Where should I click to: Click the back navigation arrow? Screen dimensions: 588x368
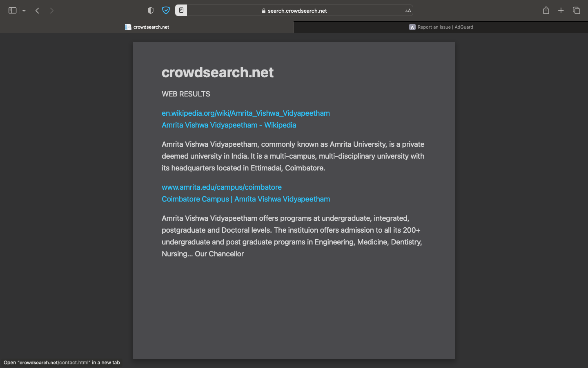coord(37,10)
